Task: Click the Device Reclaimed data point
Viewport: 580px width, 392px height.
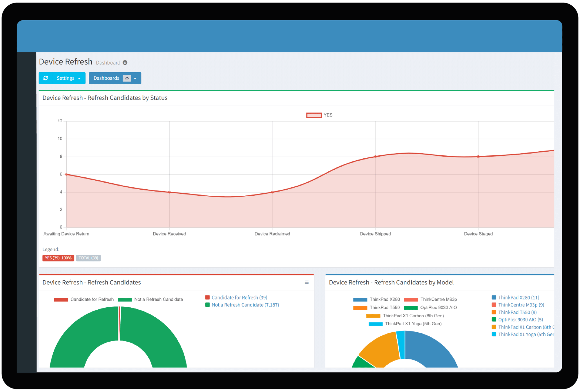Action: [x=273, y=192]
